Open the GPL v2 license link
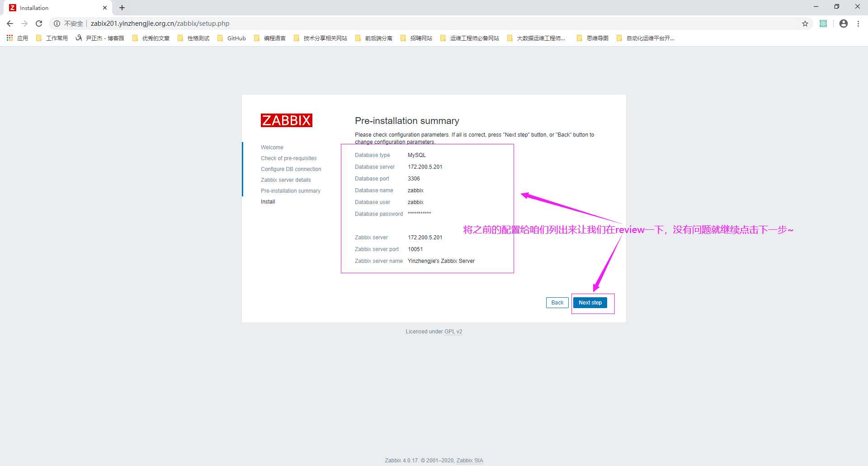The height and width of the screenshot is (466, 868). coord(453,332)
